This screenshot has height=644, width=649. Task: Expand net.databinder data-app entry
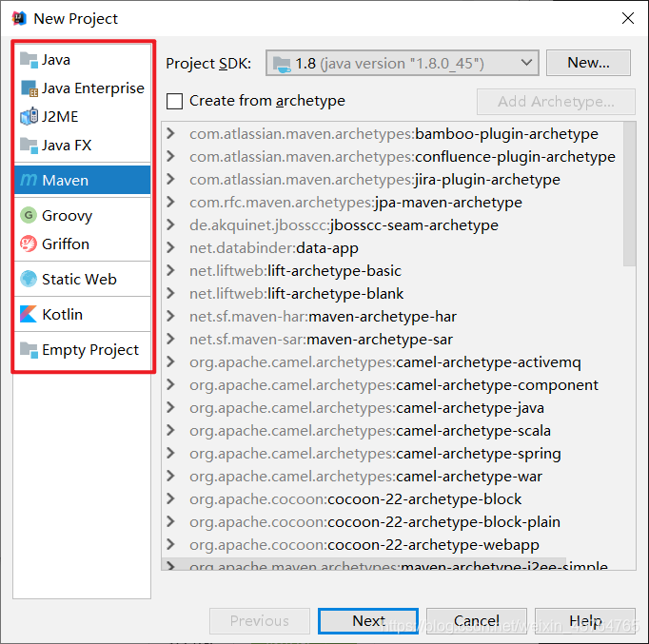click(170, 247)
